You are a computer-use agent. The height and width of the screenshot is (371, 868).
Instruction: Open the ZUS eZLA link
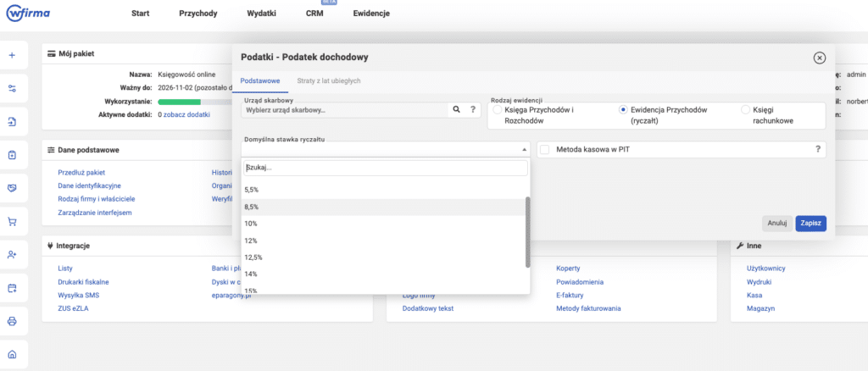[73, 308]
